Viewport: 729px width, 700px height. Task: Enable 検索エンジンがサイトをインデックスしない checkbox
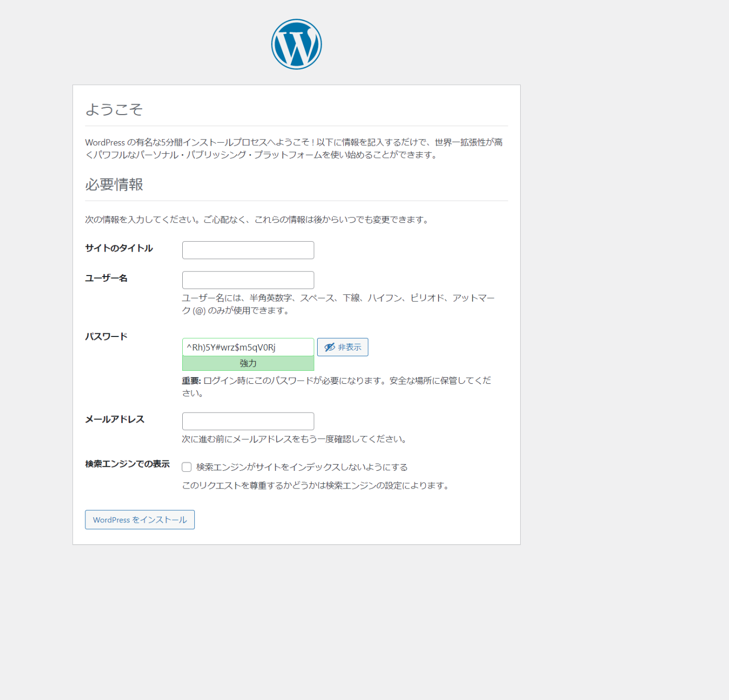tap(186, 467)
